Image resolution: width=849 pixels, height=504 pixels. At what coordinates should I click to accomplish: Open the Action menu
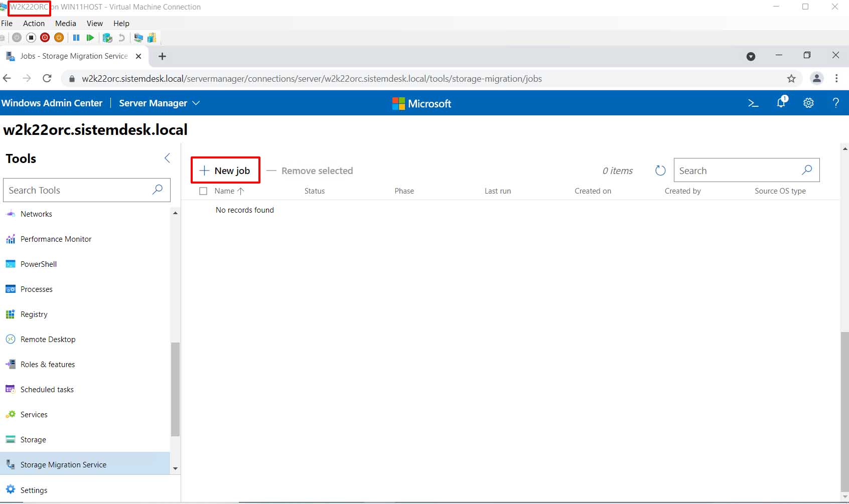click(x=34, y=23)
